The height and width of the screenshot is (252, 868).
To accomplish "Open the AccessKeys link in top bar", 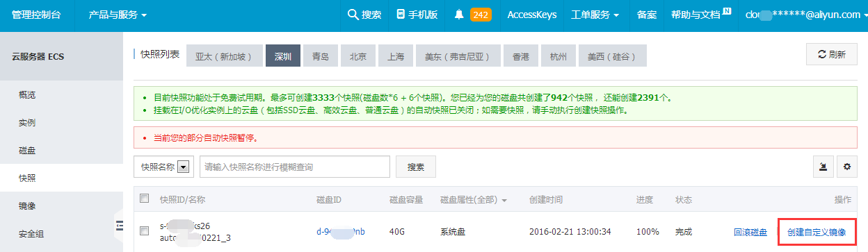I will (532, 15).
